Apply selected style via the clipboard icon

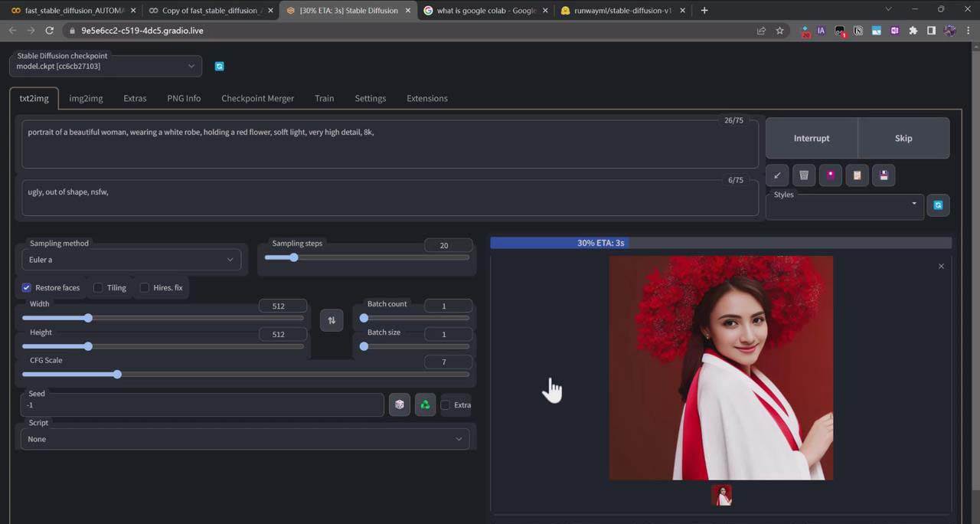(x=857, y=175)
